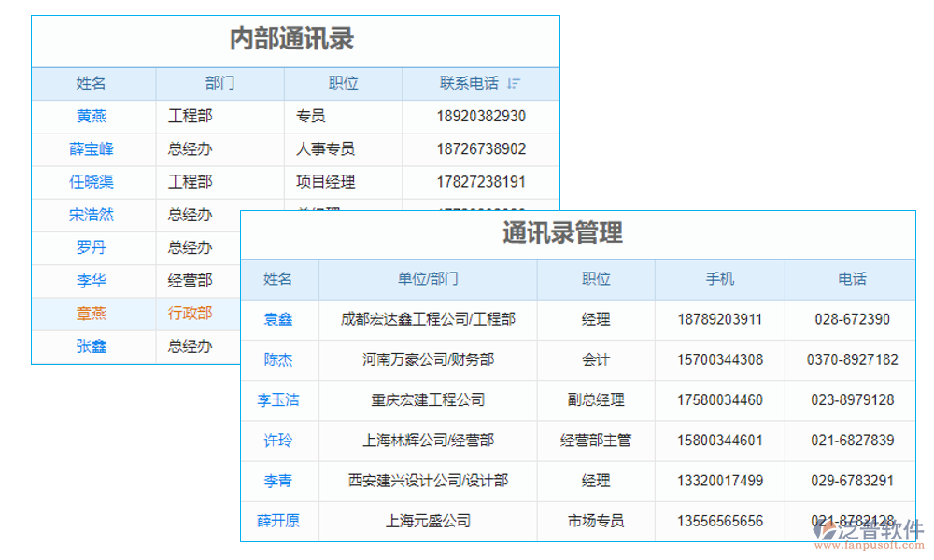Open contact details for 黄燕
The height and width of the screenshot is (560, 934).
pos(92,116)
